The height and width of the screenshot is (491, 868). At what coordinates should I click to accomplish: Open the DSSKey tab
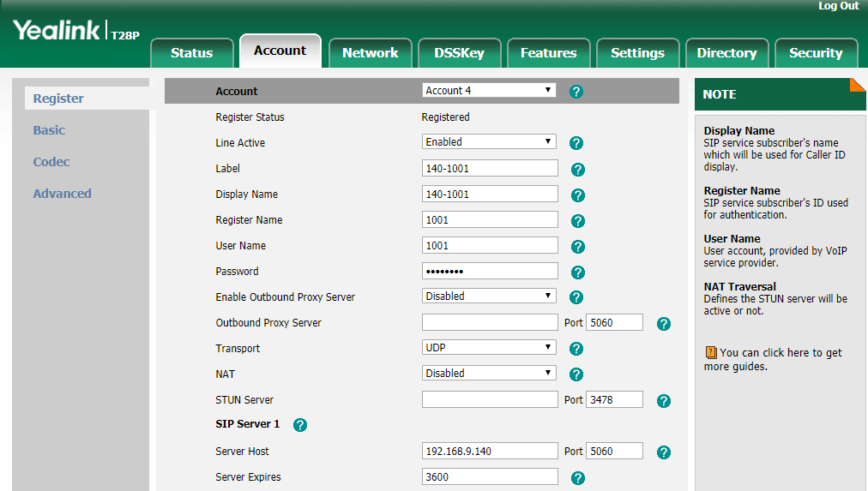pos(459,53)
